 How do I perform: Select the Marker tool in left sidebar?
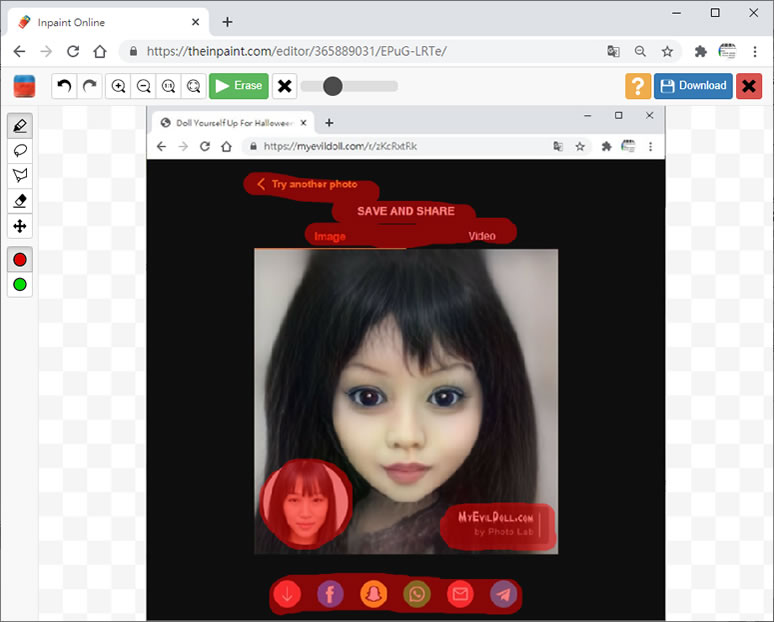pyautogui.click(x=19, y=126)
